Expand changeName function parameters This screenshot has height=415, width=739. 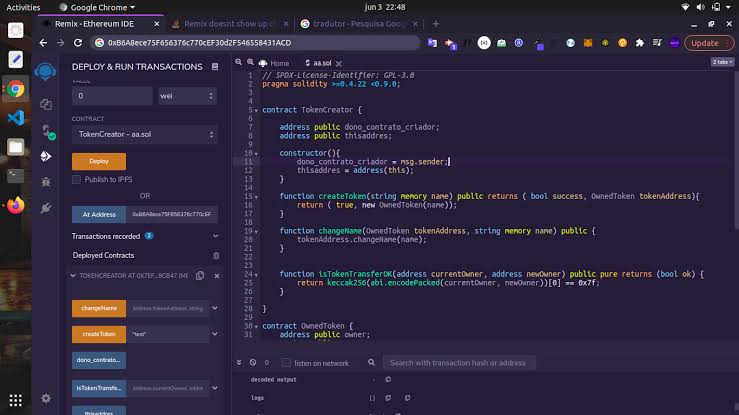(215, 308)
